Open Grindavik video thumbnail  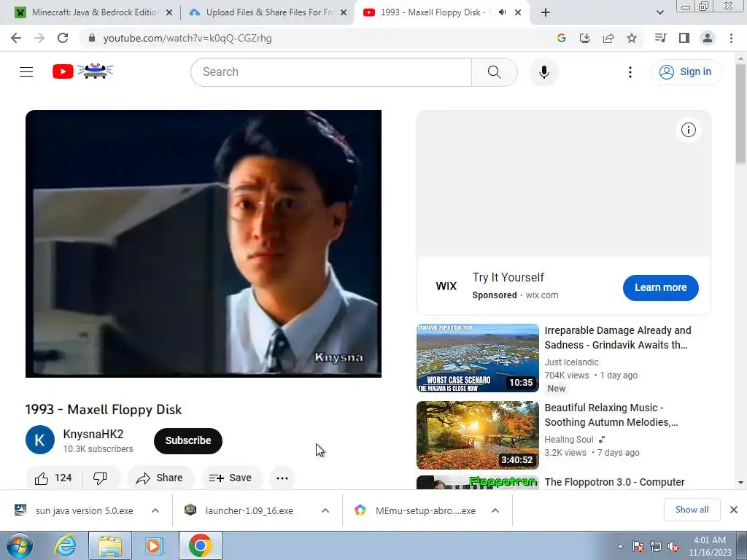[x=478, y=358]
